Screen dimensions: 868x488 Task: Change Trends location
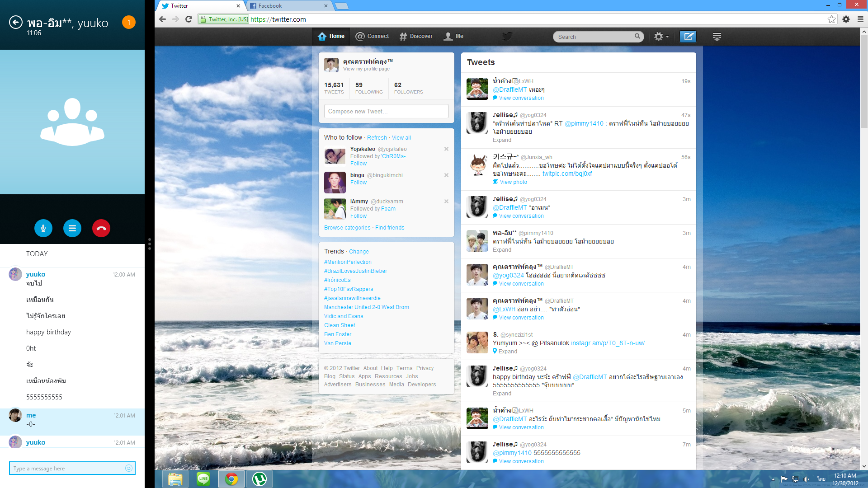tap(359, 252)
